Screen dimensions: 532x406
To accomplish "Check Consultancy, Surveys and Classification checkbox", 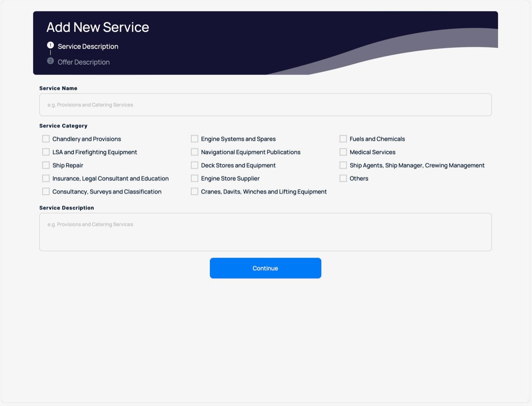I will coord(46,191).
